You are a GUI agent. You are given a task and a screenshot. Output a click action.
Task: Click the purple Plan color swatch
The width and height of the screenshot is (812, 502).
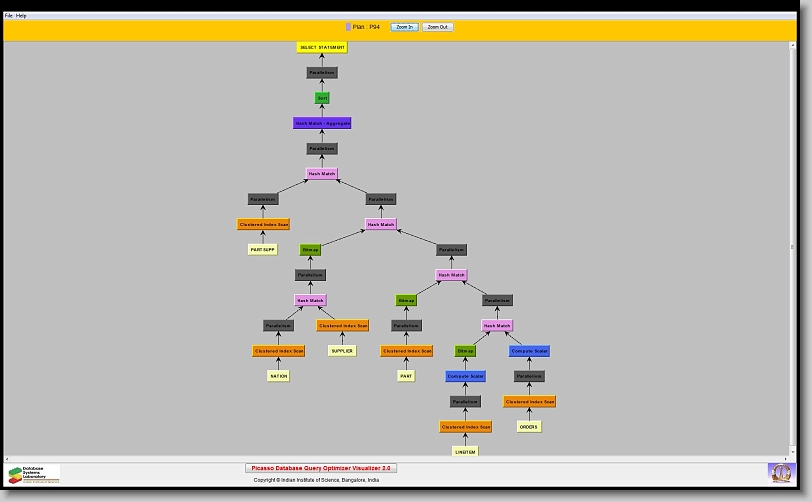pyautogui.click(x=348, y=27)
